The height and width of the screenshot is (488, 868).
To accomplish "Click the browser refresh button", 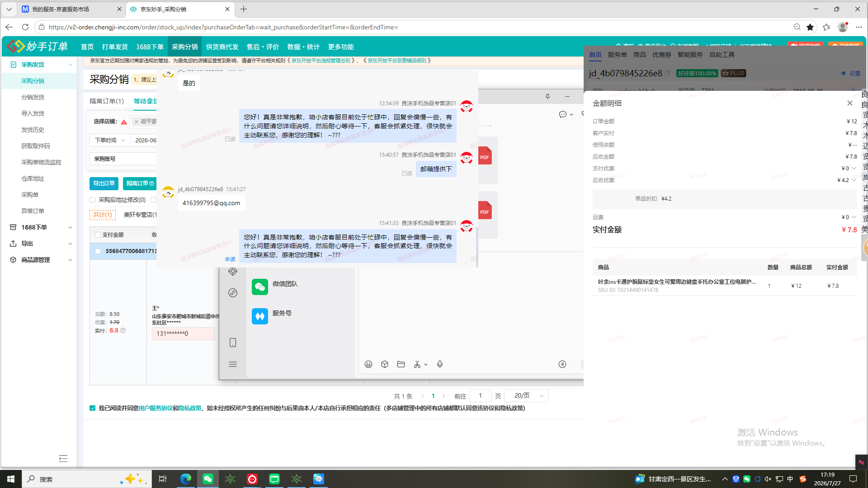I will point(25,27).
